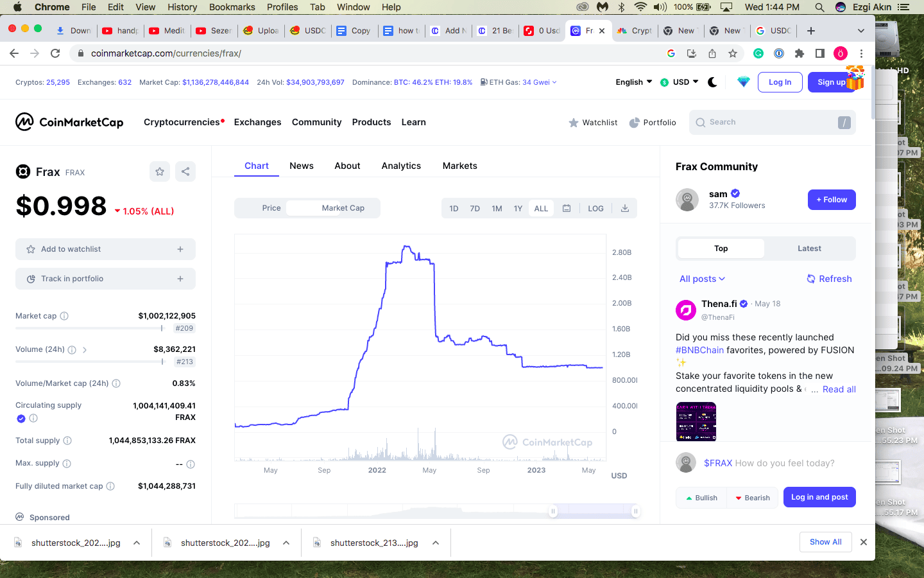924x578 pixels.
Task: Follow sam in Frax Community
Action: click(832, 200)
